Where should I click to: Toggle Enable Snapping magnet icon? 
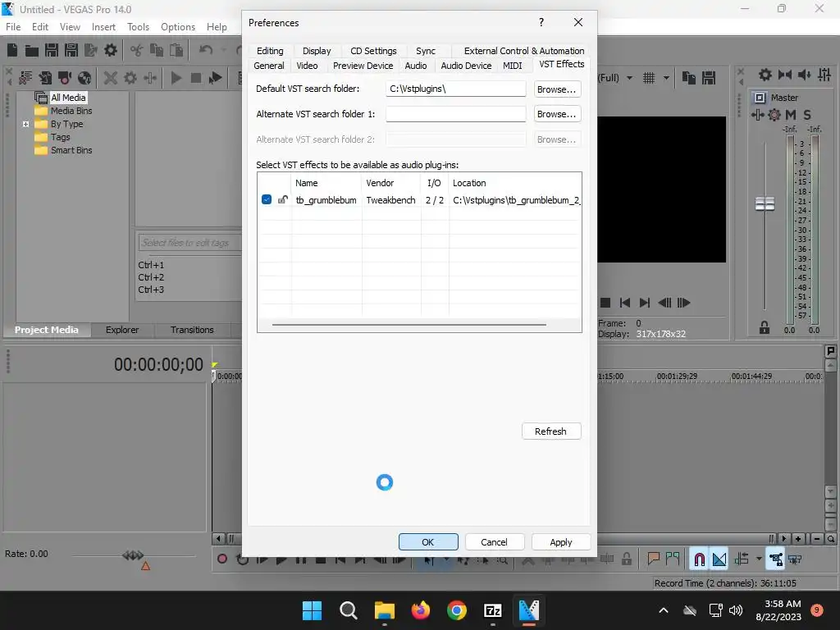pos(699,559)
